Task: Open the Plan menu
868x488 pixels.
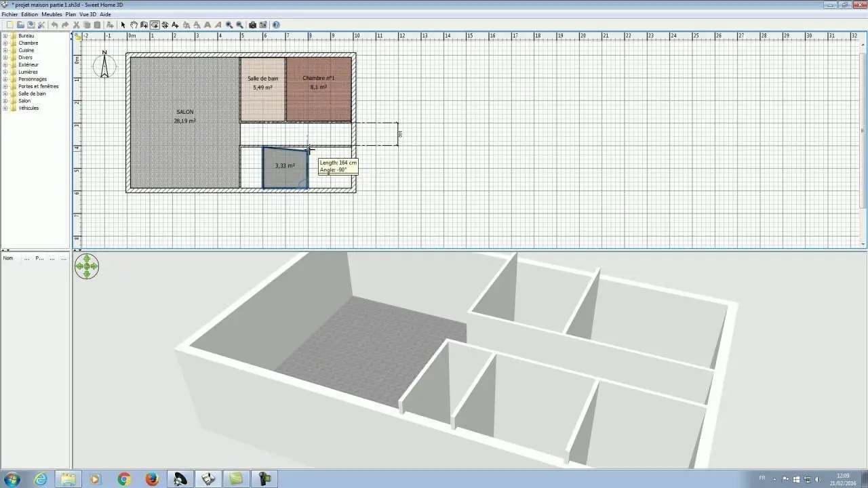Action: click(71, 14)
